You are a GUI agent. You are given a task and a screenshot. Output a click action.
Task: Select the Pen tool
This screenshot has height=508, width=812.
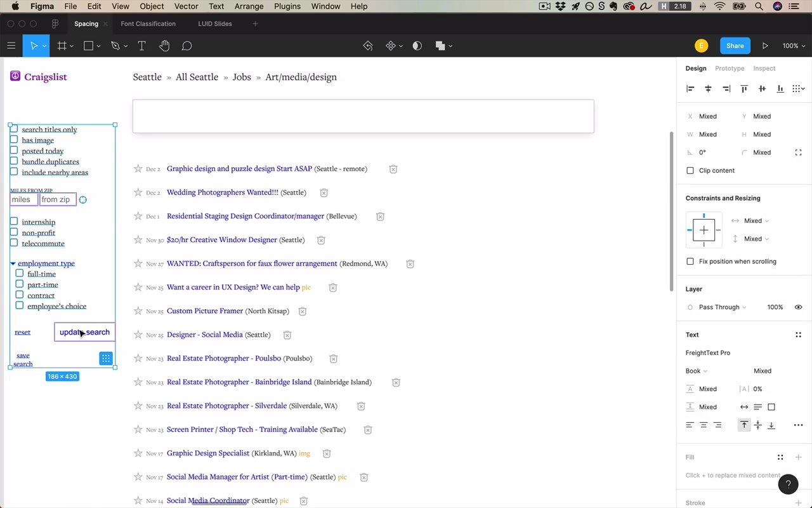click(x=115, y=46)
